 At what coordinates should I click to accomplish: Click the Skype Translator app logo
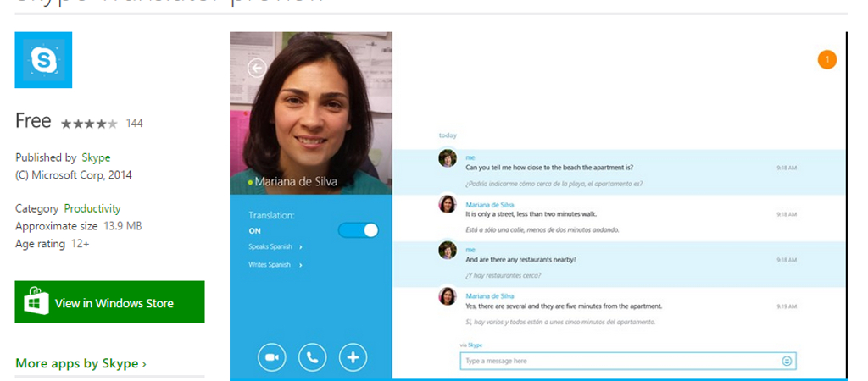click(x=43, y=60)
